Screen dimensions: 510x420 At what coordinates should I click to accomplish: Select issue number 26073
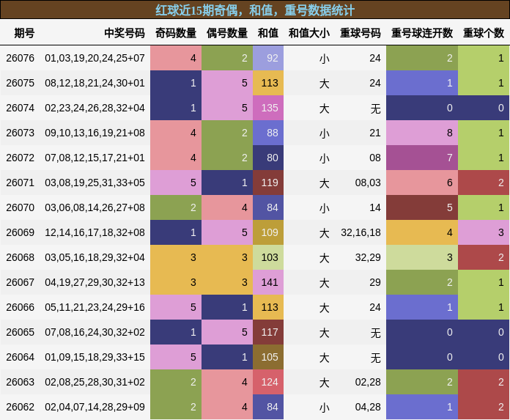point(21,133)
